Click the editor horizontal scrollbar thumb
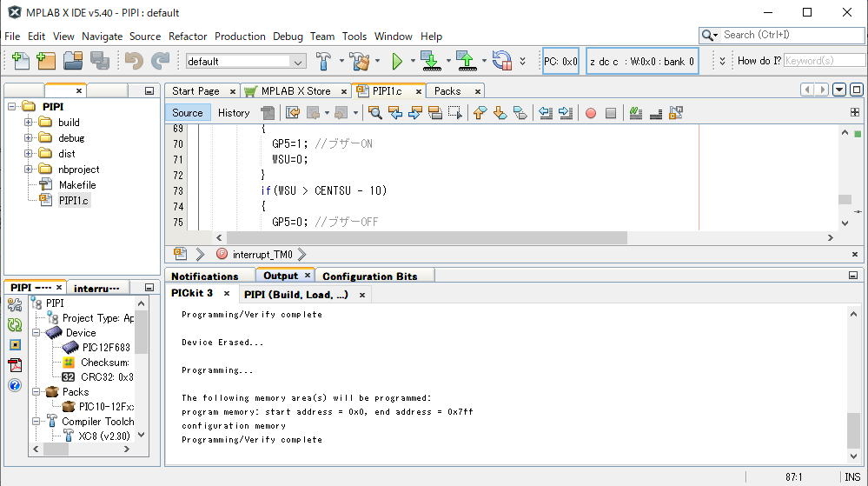Image resolution: width=868 pixels, height=486 pixels. (427, 237)
